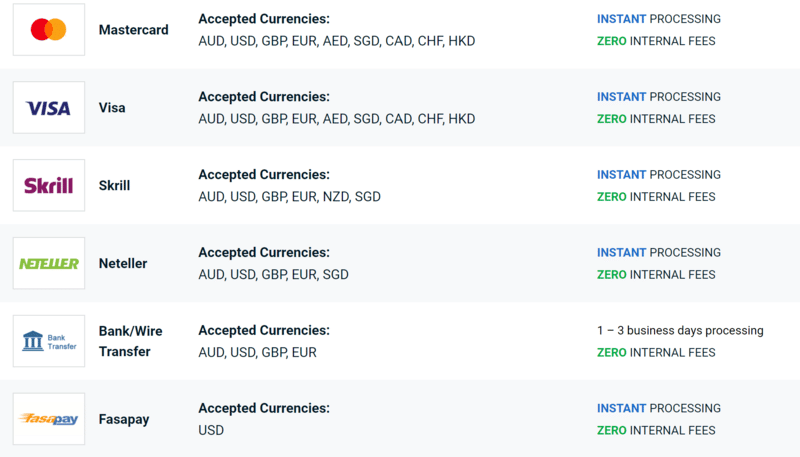Click the Visa payment method label

click(112, 108)
